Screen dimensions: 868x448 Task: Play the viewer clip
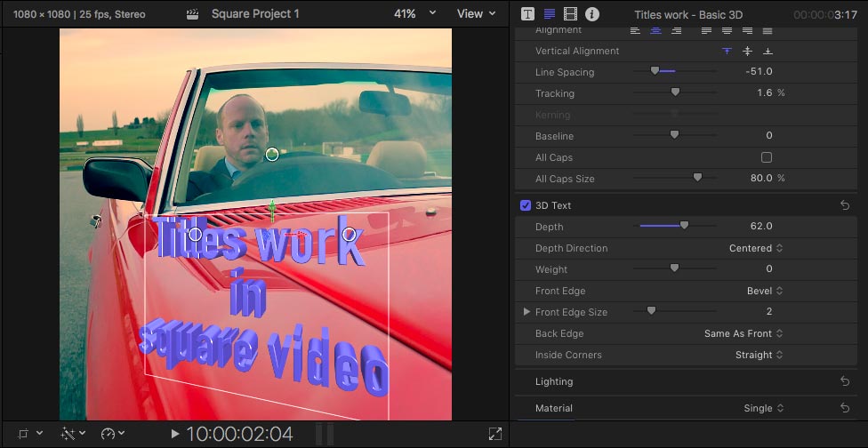[175, 434]
